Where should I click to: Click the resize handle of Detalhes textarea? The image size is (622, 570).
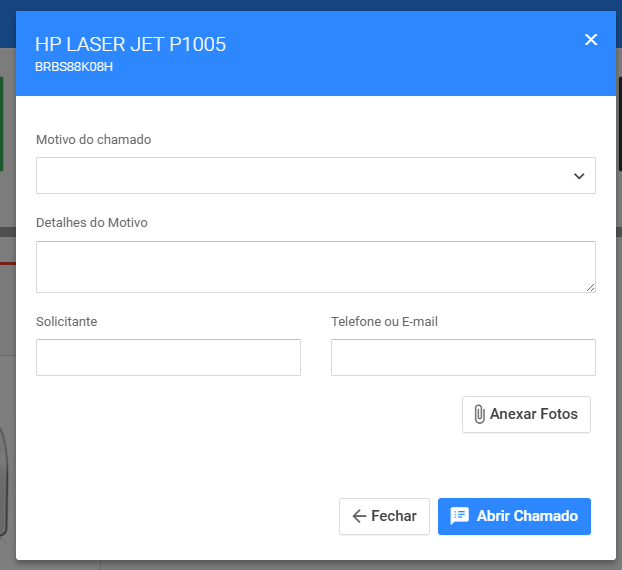click(590, 287)
